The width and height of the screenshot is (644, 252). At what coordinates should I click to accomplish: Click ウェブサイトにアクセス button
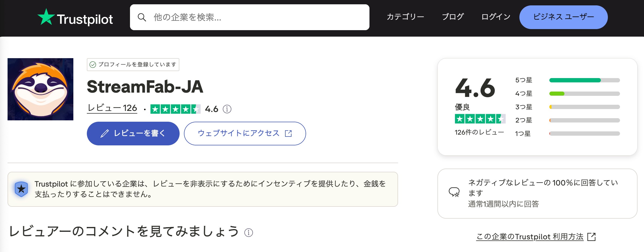tap(245, 134)
